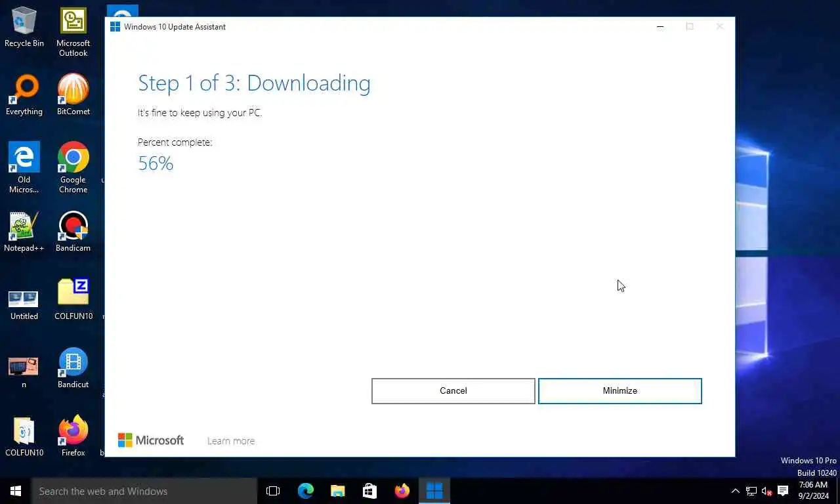Open the Store from the taskbar
The height and width of the screenshot is (504, 840).
pyautogui.click(x=370, y=491)
